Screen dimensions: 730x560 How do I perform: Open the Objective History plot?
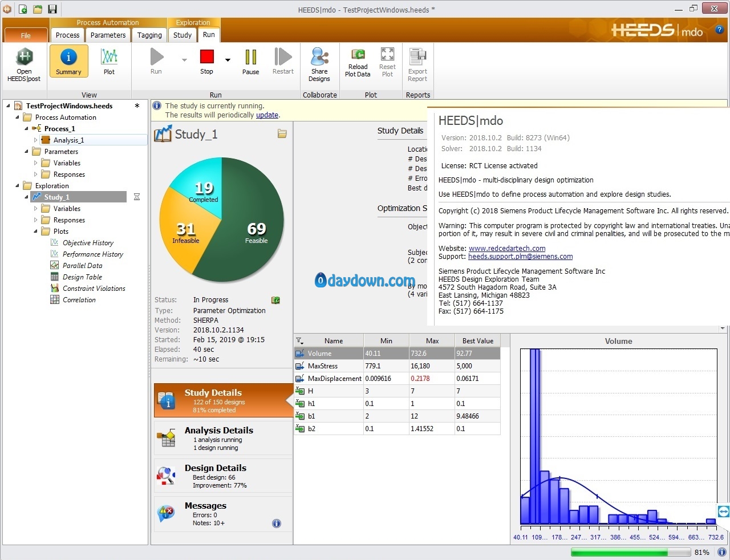tap(88, 243)
